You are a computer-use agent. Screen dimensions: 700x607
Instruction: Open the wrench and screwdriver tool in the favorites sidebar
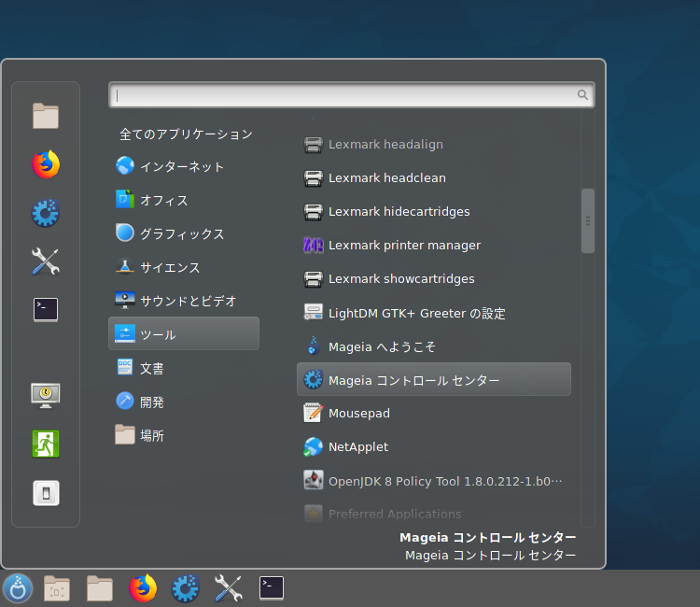click(x=46, y=261)
